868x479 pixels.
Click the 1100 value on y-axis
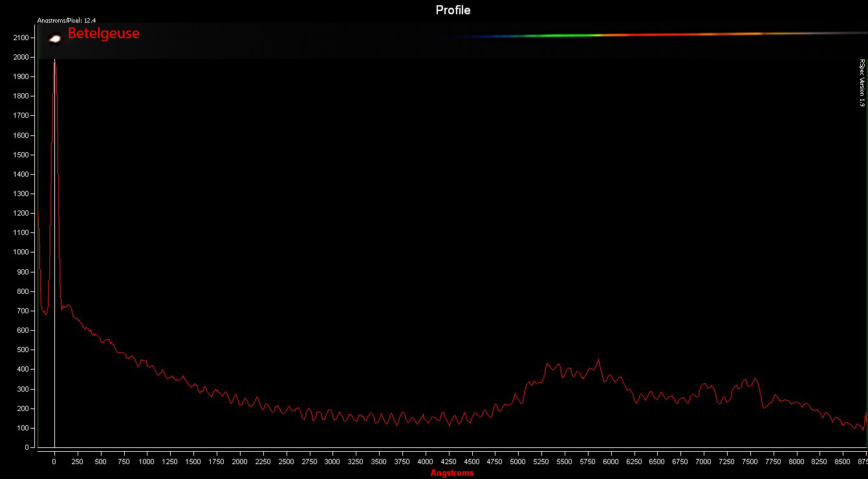[21, 232]
